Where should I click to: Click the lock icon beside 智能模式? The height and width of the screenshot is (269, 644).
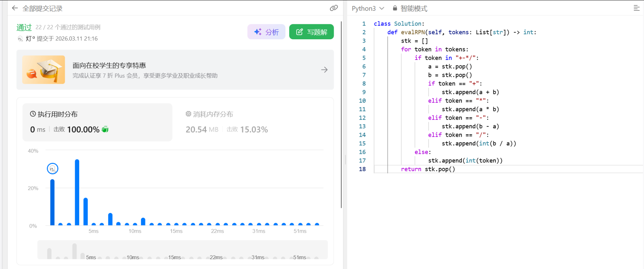[395, 8]
